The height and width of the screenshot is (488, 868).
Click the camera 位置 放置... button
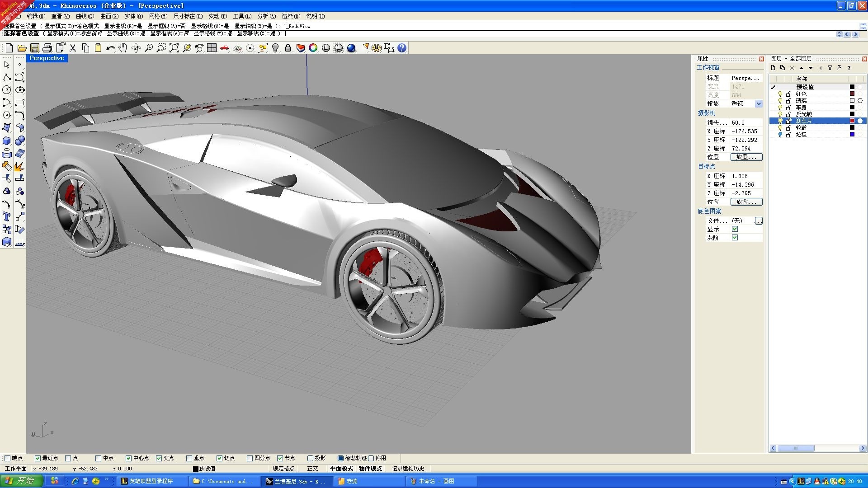tap(746, 157)
